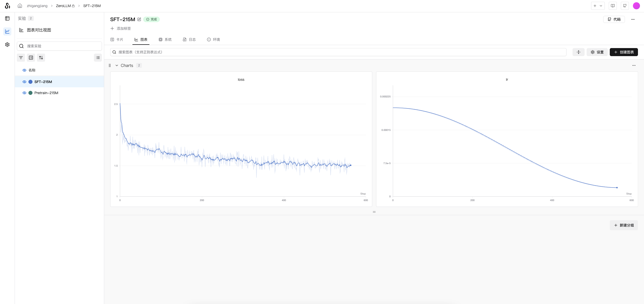This screenshot has height=304, width=644.
Task: Click the 新建分组 button
Action: 624,225
